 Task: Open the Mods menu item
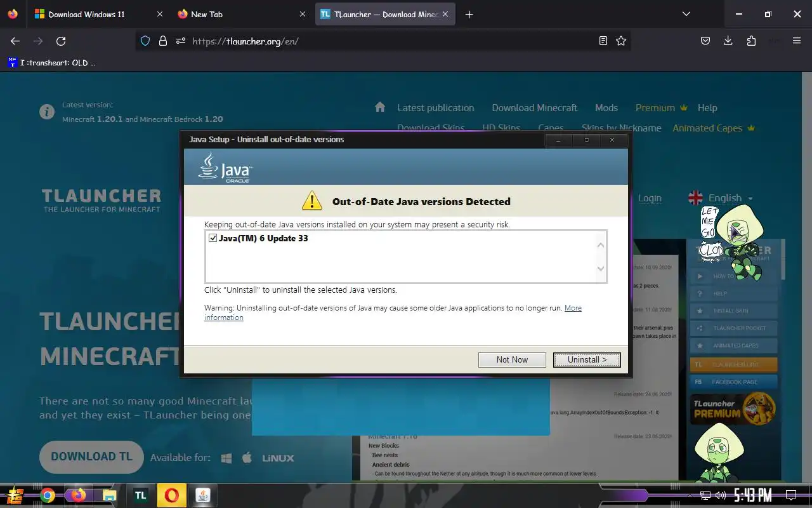click(x=606, y=107)
